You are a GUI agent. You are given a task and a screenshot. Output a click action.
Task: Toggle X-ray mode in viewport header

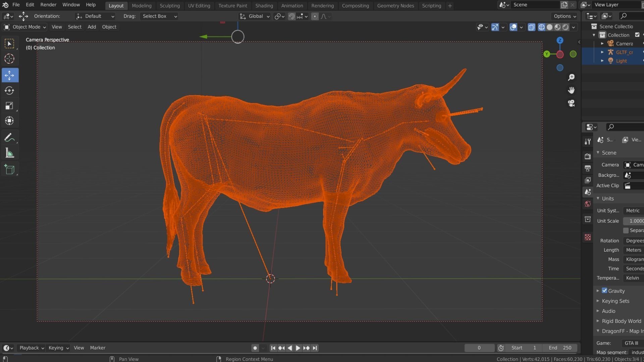[531, 27]
